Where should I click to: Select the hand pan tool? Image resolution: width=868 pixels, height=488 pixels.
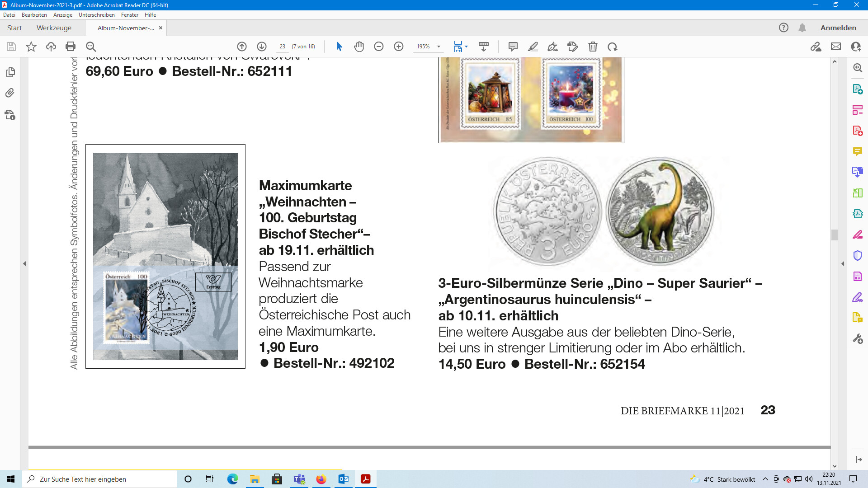359,47
